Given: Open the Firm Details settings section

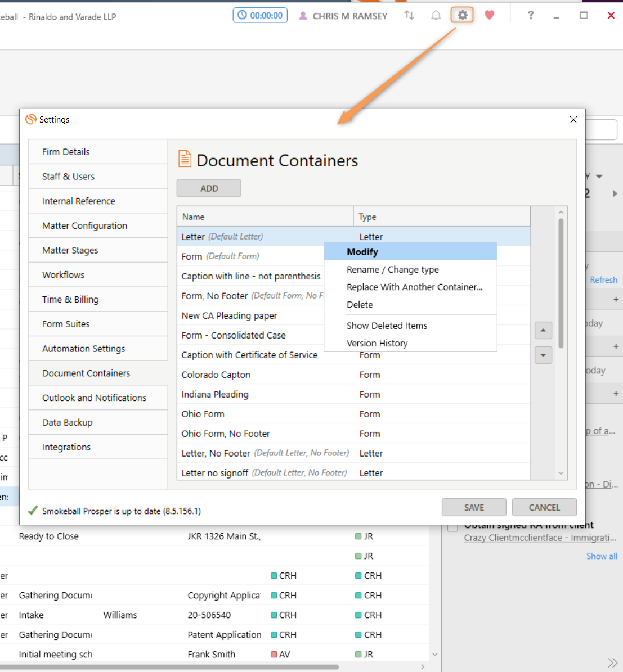Looking at the screenshot, I should click(x=98, y=152).
